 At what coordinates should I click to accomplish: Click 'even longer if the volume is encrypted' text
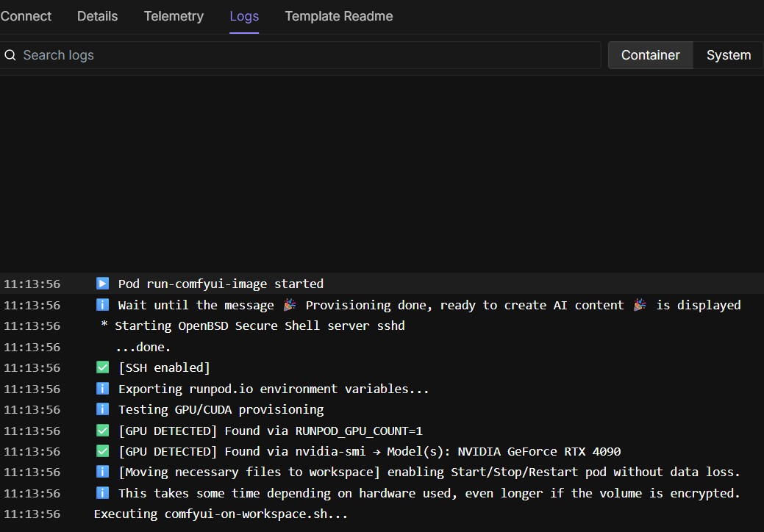(599, 494)
